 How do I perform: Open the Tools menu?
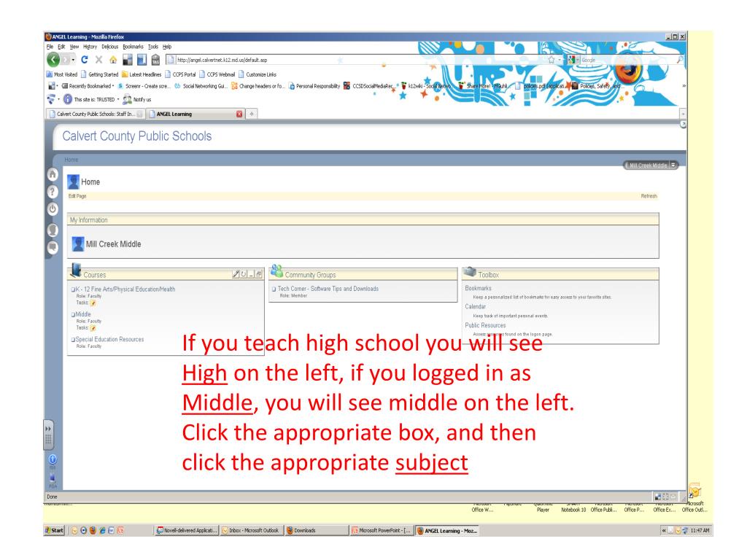[153, 47]
